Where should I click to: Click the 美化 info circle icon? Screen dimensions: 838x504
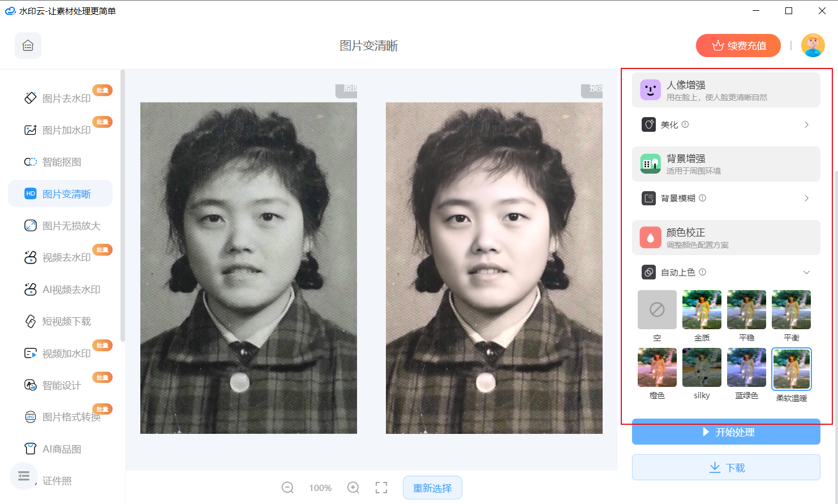(x=685, y=124)
